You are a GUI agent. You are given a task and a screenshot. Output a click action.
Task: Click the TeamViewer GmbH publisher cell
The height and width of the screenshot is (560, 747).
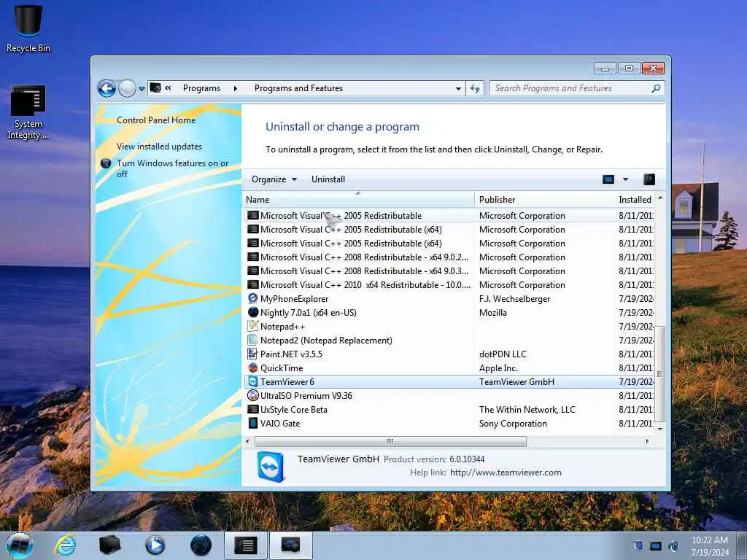click(517, 381)
